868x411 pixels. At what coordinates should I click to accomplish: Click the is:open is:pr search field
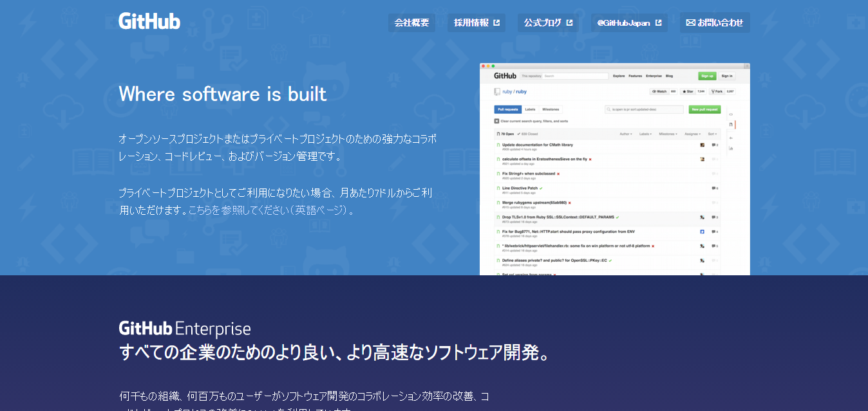(644, 109)
